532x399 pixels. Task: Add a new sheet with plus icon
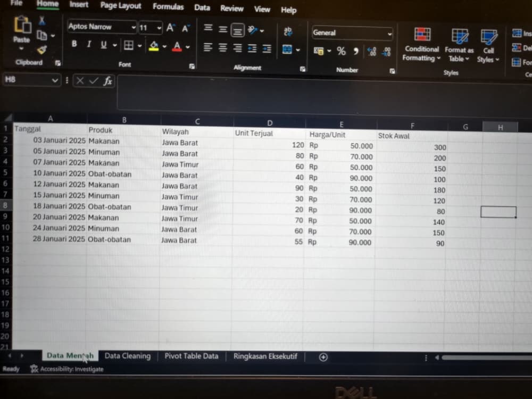coord(323,357)
